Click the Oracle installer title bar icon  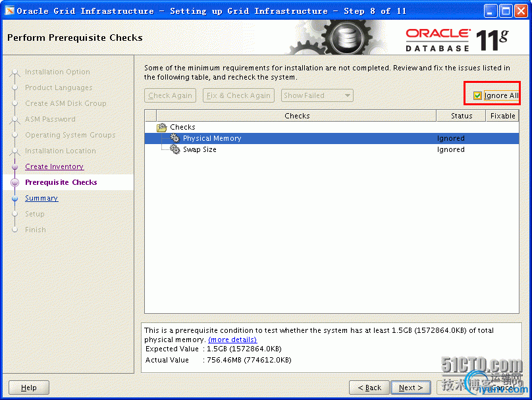(x=9, y=11)
